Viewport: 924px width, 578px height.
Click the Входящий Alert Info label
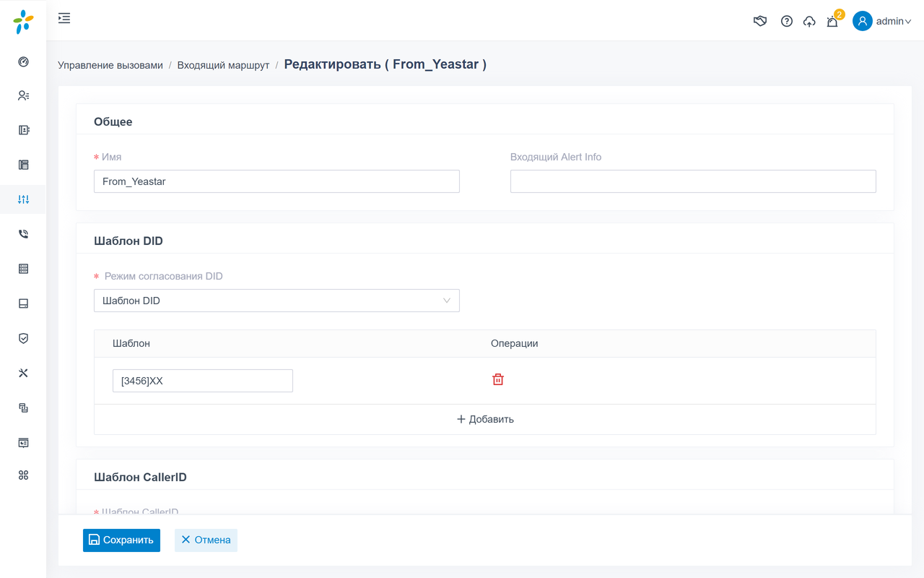click(x=556, y=157)
